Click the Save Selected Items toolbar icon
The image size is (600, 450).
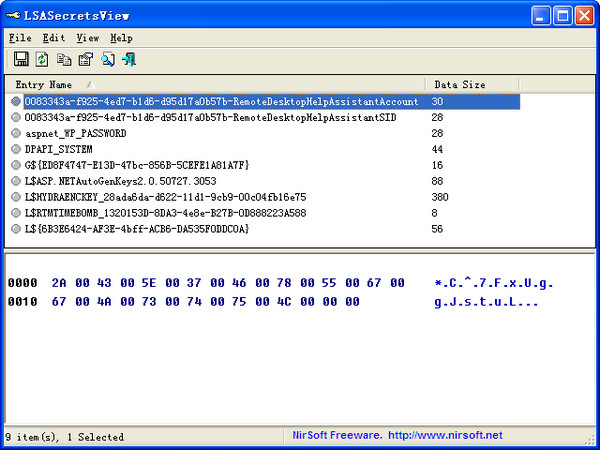[x=21, y=59]
